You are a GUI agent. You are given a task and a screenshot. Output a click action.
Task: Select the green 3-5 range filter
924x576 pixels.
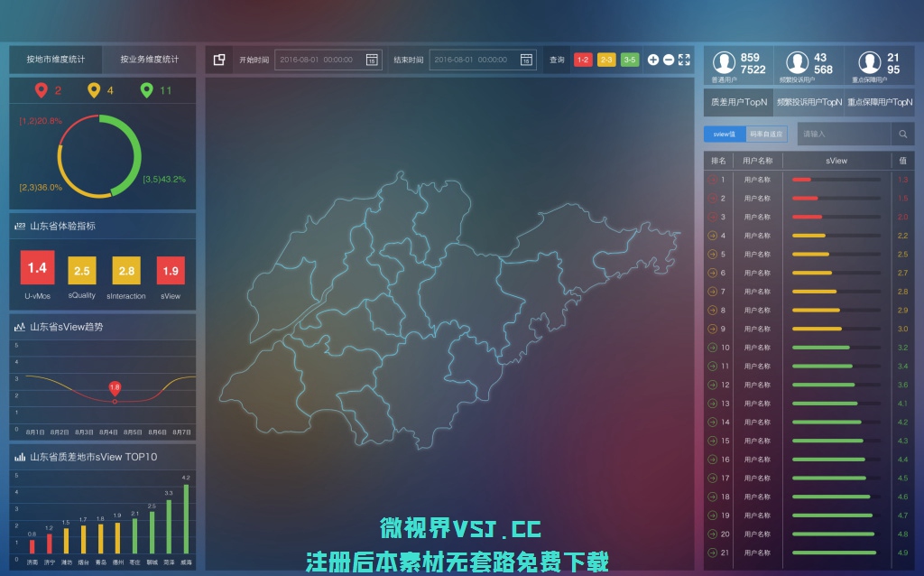(x=630, y=60)
